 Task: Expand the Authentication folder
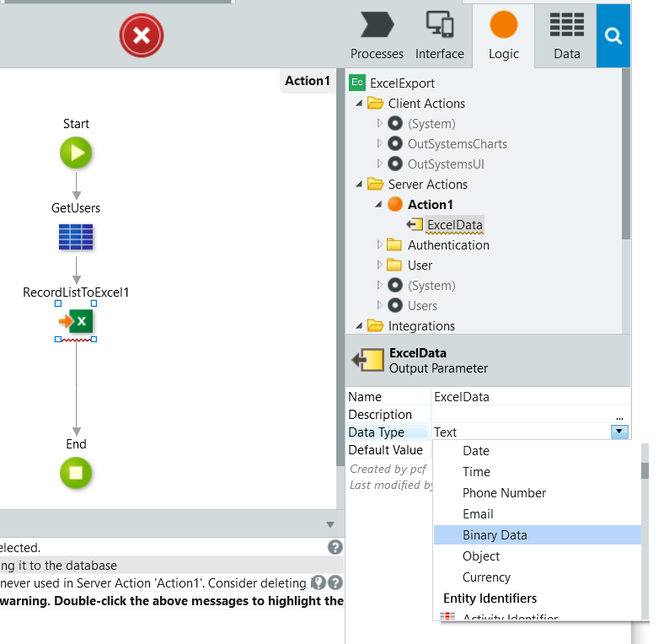tap(379, 245)
